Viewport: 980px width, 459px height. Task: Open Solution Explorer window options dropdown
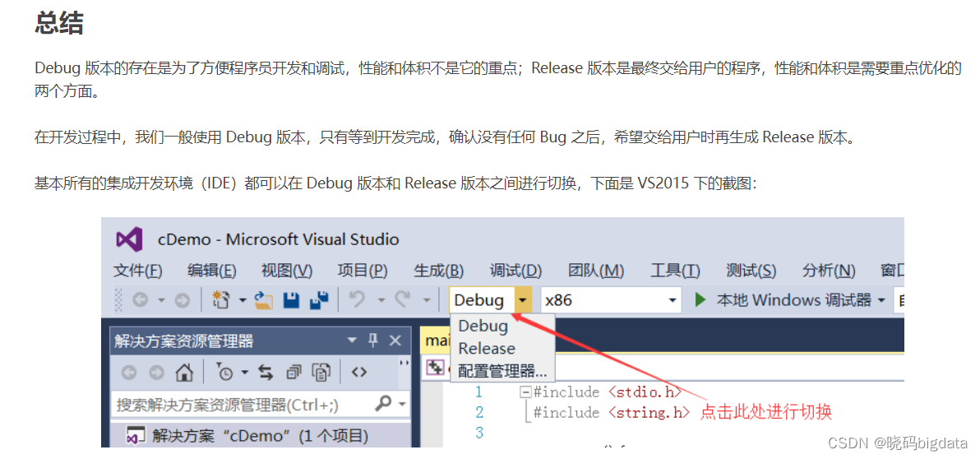[353, 341]
